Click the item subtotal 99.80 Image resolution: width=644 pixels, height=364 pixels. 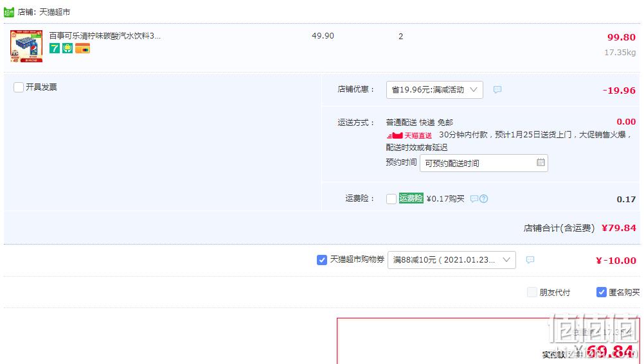point(622,37)
